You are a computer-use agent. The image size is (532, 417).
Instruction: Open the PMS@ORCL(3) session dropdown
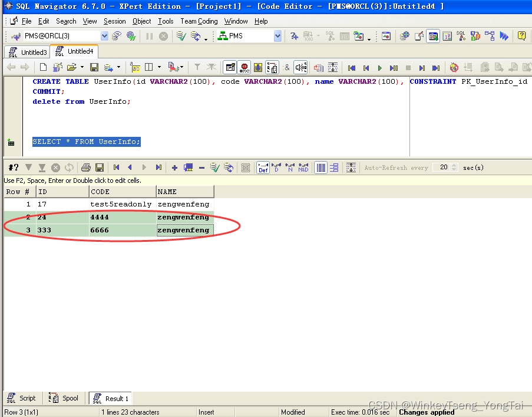click(x=104, y=35)
